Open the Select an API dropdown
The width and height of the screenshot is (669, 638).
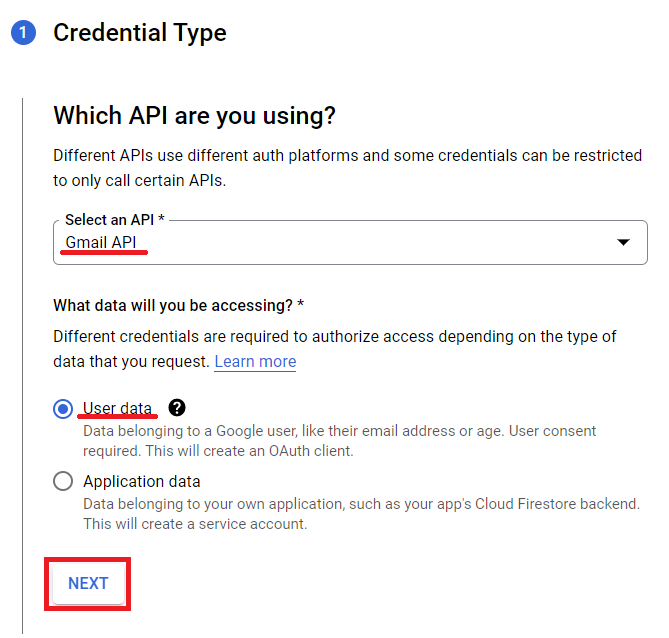point(350,242)
